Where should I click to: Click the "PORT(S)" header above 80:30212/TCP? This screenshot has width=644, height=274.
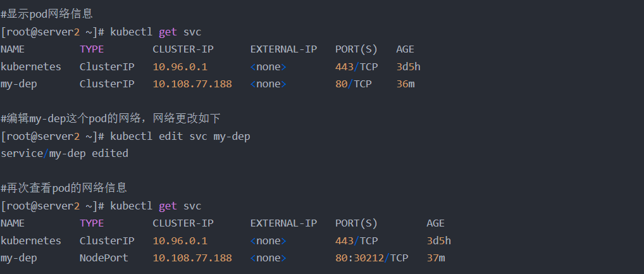tap(356, 223)
